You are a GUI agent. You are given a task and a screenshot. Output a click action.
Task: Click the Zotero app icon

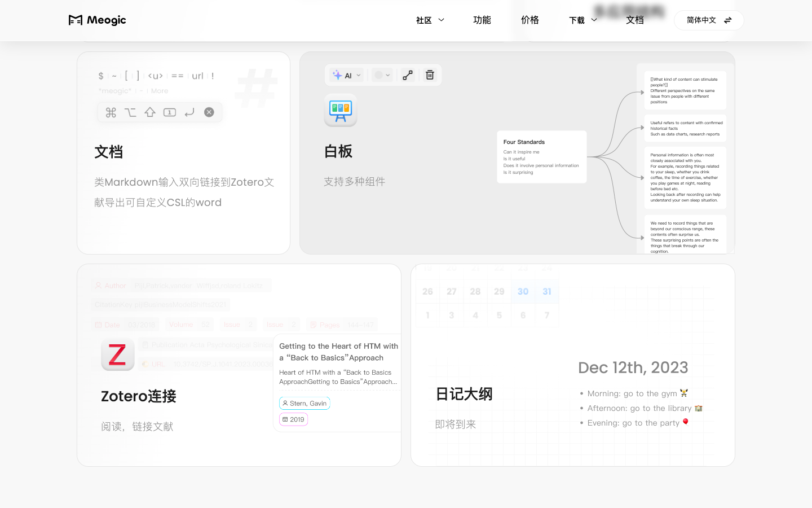click(x=117, y=354)
